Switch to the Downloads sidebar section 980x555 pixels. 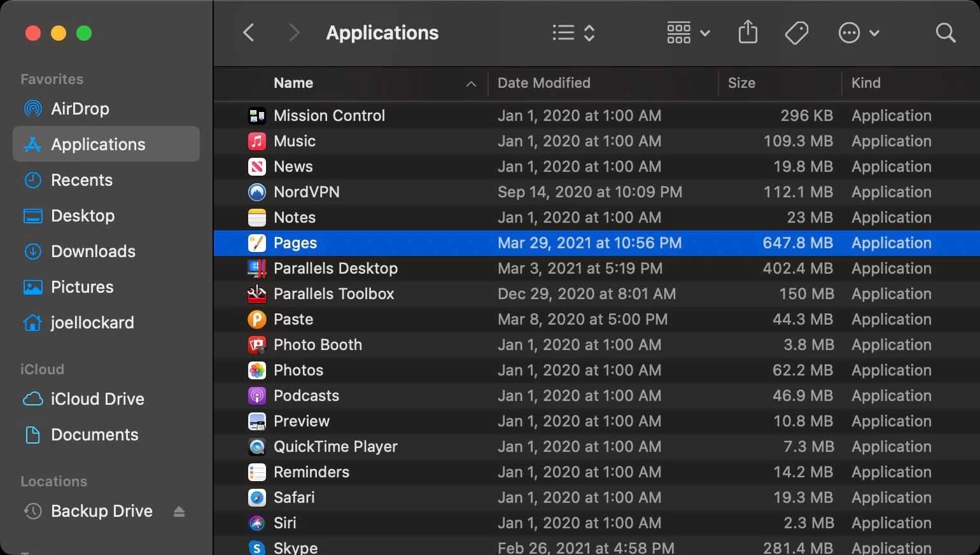coord(92,251)
